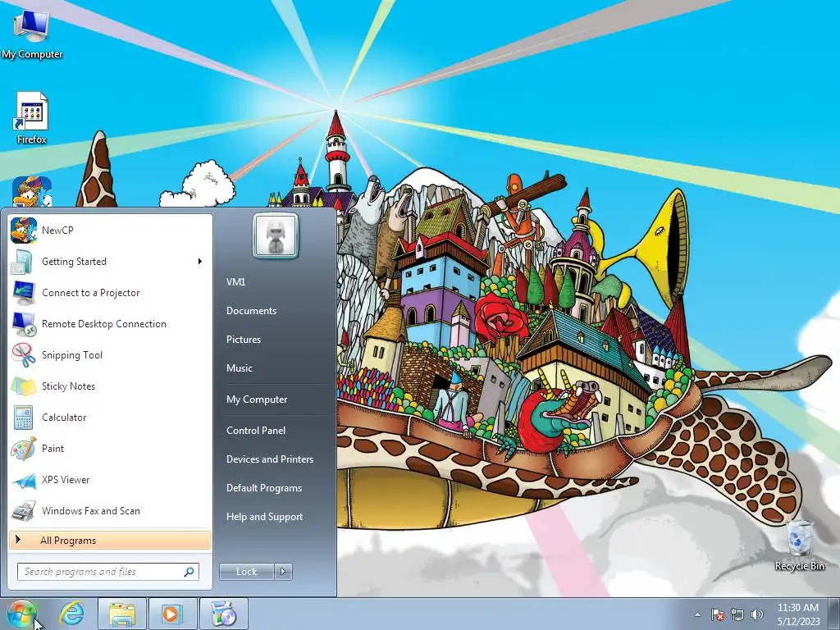This screenshot has width=840, height=630.
Task: Open Windows Explorer folder on taskbar
Action: coord(122,614)
